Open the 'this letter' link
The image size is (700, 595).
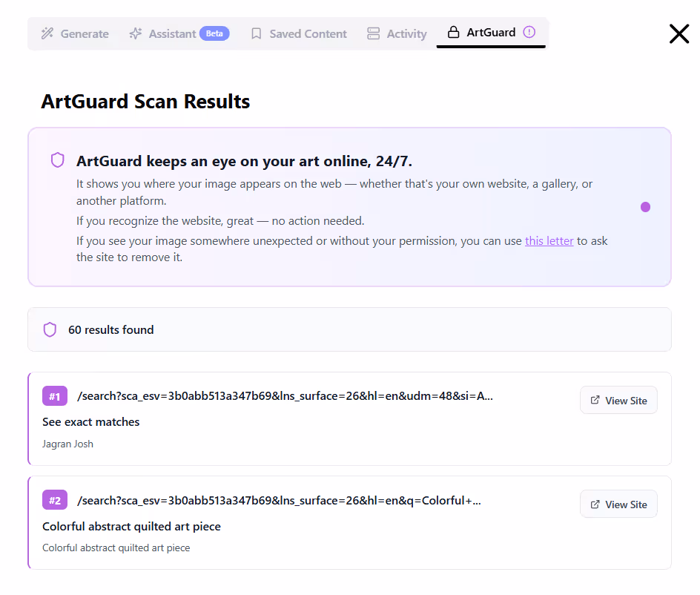point(549,240)
